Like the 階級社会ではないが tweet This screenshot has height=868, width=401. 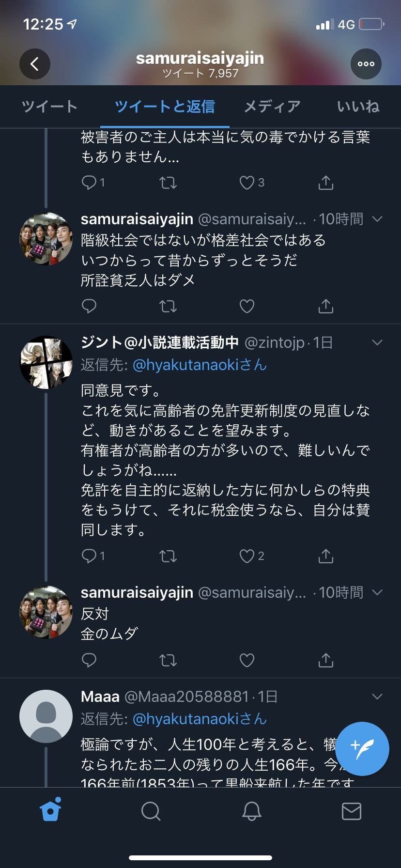tap(247, 306)
